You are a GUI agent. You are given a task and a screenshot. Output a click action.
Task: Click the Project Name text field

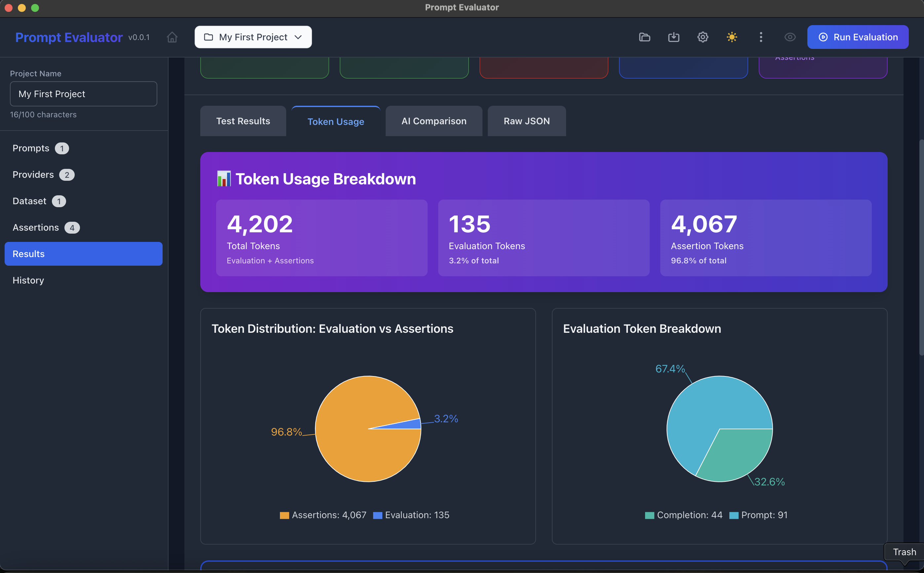click(83, 94)
